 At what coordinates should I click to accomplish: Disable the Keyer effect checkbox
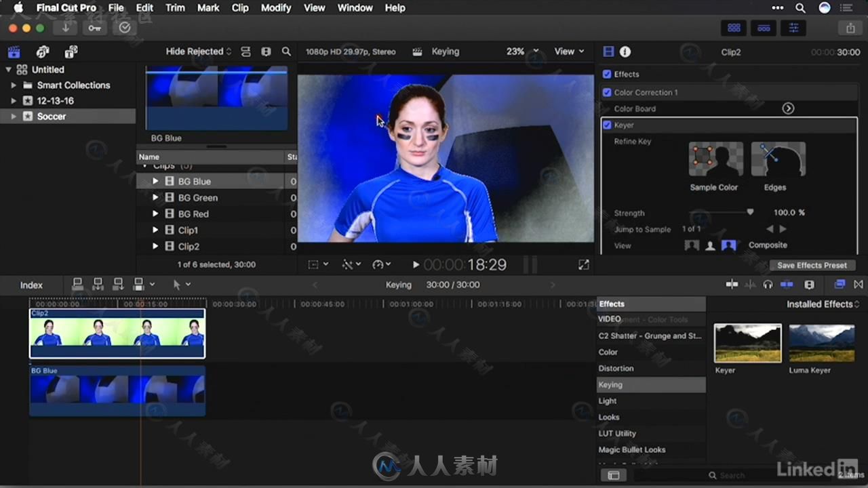coord(607,125)
